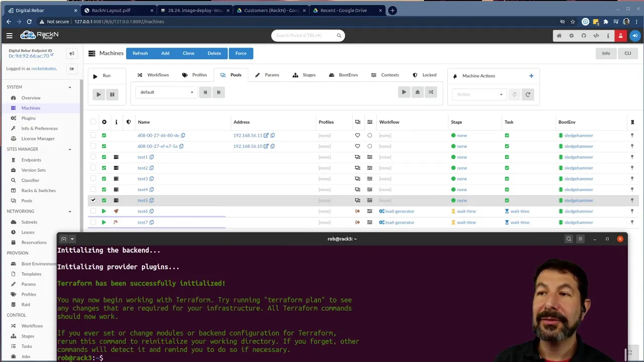Viewport: 644px width, 362px height.
Task: Open load-generator workflow for test7
Action: coord(399,222)
